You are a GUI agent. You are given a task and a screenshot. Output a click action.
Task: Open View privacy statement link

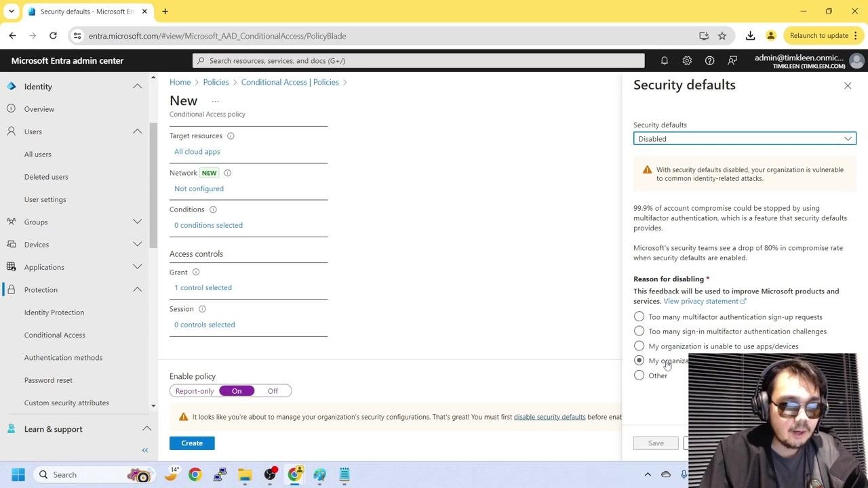[x=705, y=301]
